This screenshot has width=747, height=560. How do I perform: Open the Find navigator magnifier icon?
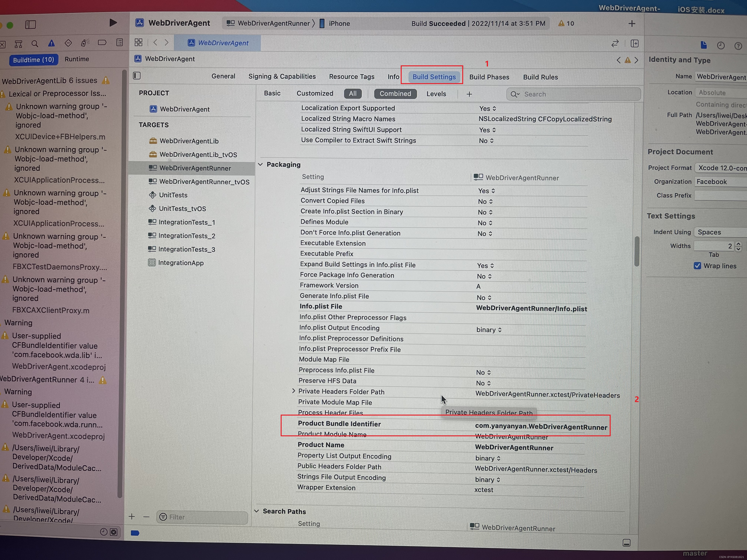coord(35,44)
